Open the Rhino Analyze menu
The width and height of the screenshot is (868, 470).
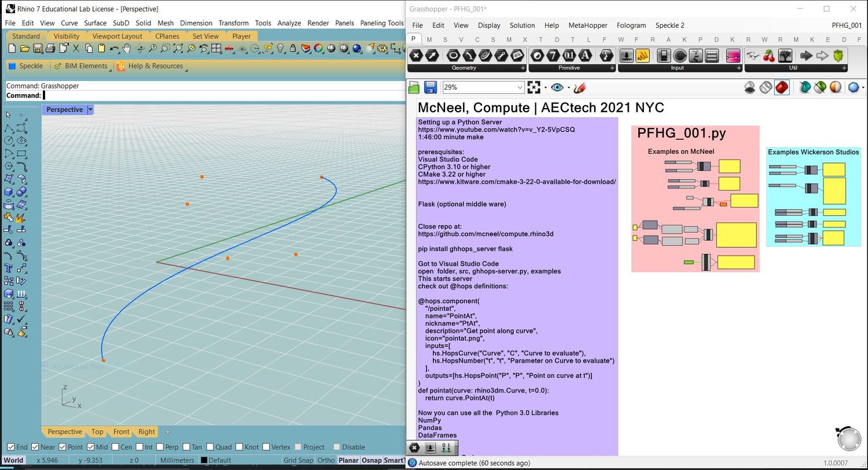point(289,23)
